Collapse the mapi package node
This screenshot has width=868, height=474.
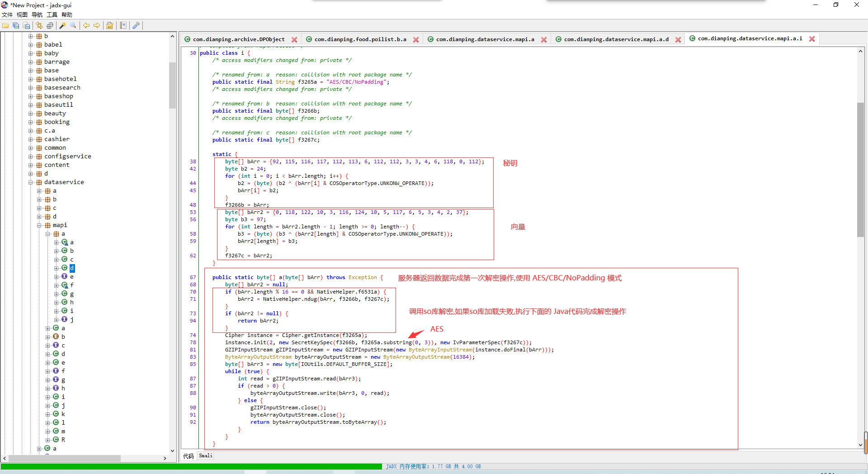coord(39,225)
